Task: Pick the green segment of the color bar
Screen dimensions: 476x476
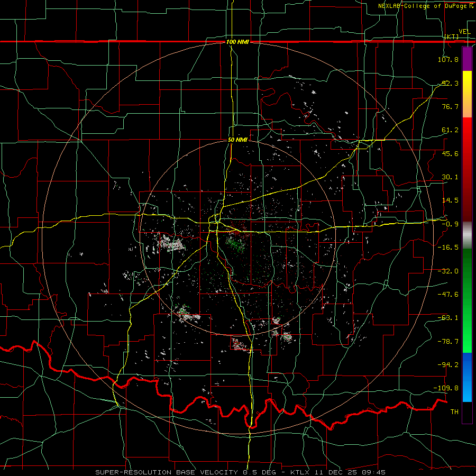Action: tap(467, 300)
